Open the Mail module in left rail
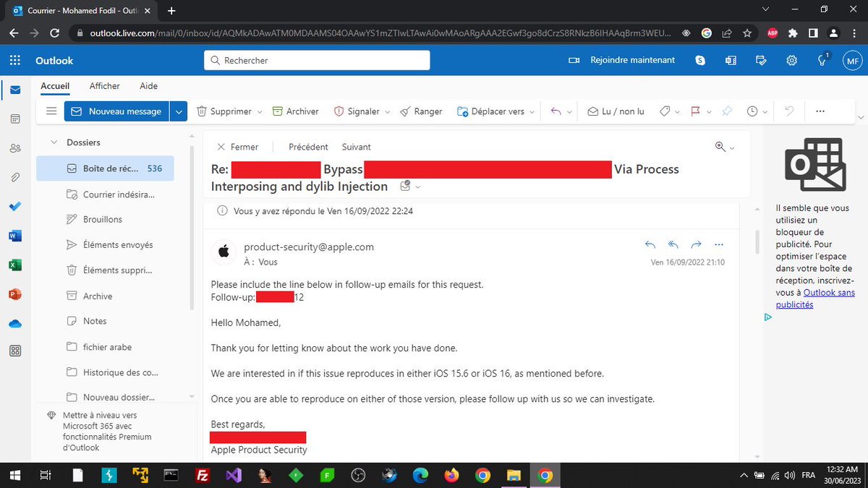Image resolution: width=868 pixels, height=488 pixels. 15,90
